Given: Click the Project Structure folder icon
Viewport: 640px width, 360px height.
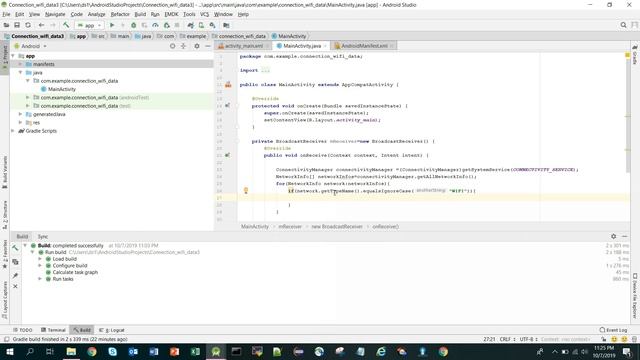Looking at the screenshot, I should coord(226,25).
